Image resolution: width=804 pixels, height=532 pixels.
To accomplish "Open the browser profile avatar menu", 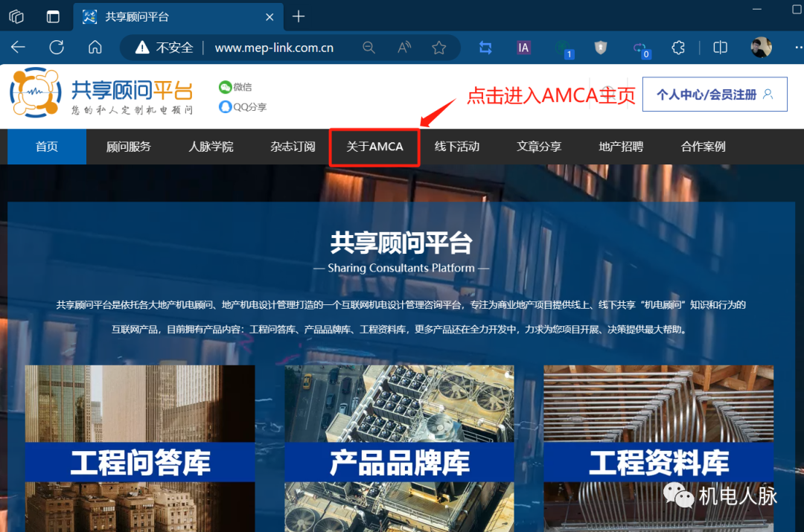I will tap(762, 47).
